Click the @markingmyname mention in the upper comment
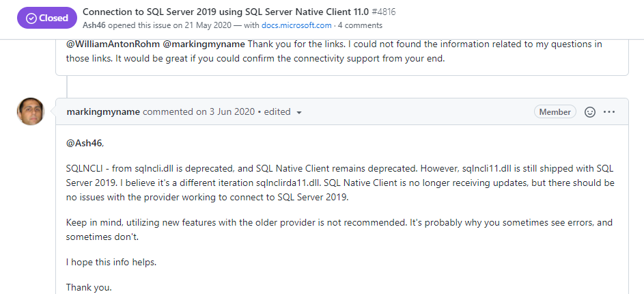This screenshot has height=294, width=644. point(204,44)
